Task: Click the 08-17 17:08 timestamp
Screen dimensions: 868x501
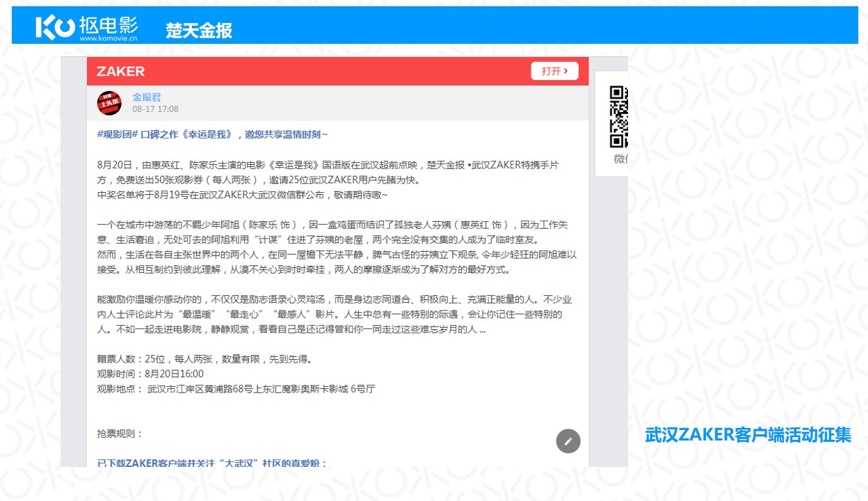Action: point(156,109)
